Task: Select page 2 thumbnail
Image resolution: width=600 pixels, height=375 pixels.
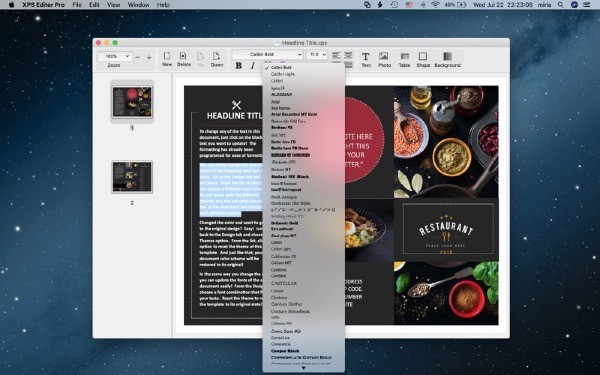Action: [132, 177]
